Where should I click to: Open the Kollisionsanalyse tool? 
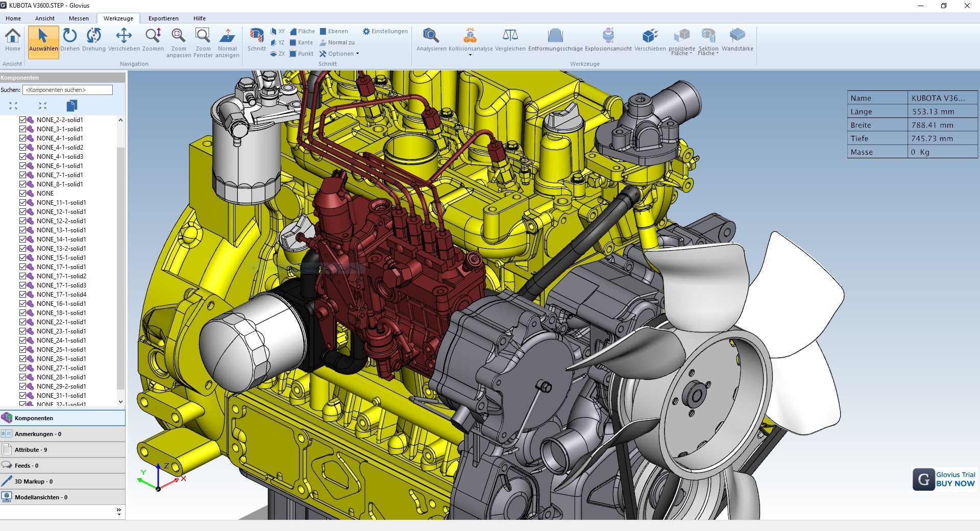[x=470, y=40]
